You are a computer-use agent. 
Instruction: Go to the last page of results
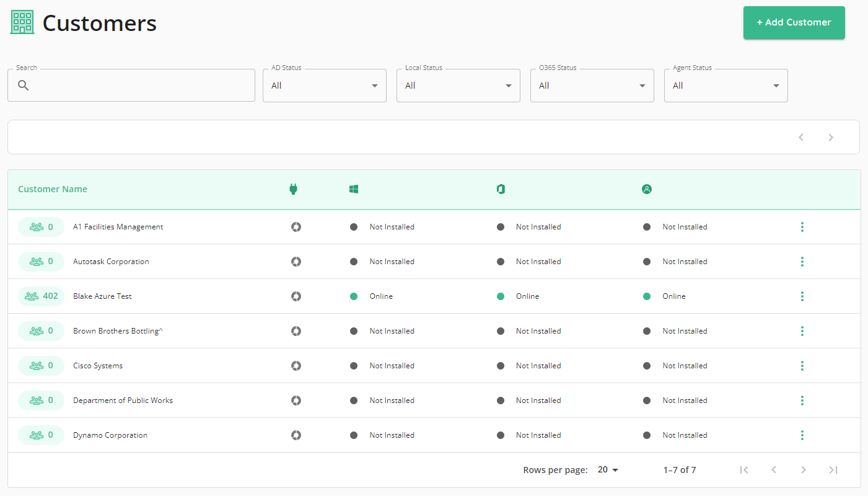pyautogui.click(x=833, y=470)
